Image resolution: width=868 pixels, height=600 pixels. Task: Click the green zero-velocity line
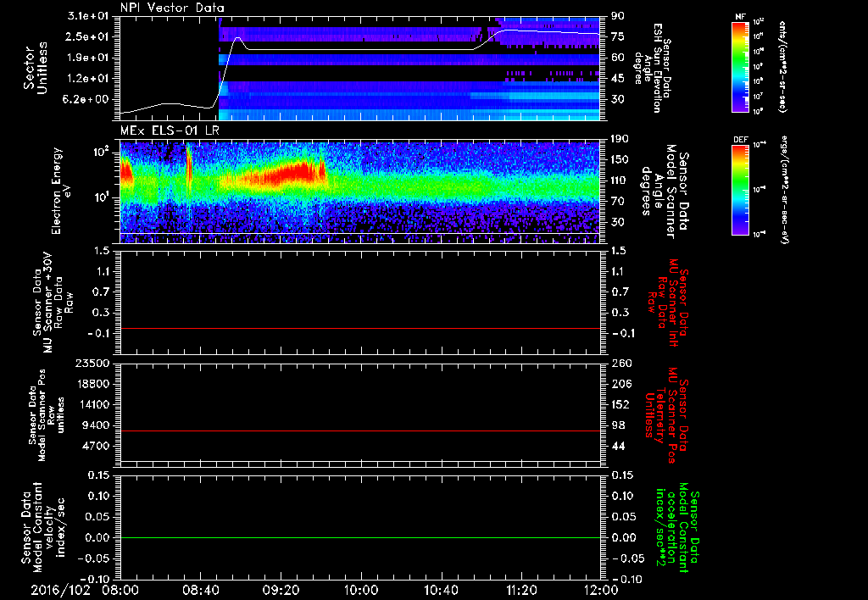point(360,537)
